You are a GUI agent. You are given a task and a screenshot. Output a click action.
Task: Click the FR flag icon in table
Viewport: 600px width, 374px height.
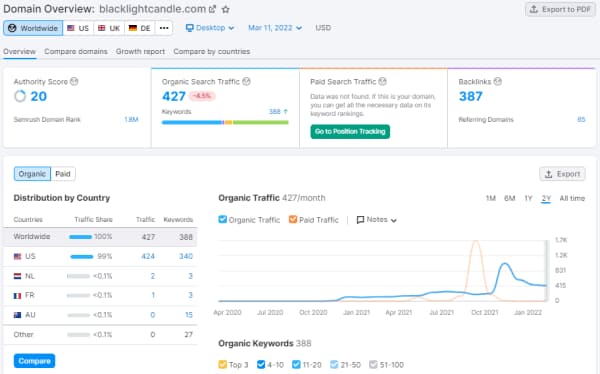18,296
